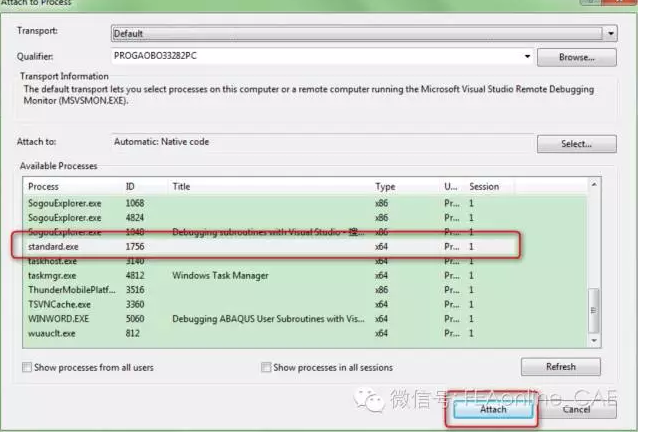This screenshot has width=645, height=439.
Task: Click the Attach to field Automatic: Native code
Action: [322, 142]
